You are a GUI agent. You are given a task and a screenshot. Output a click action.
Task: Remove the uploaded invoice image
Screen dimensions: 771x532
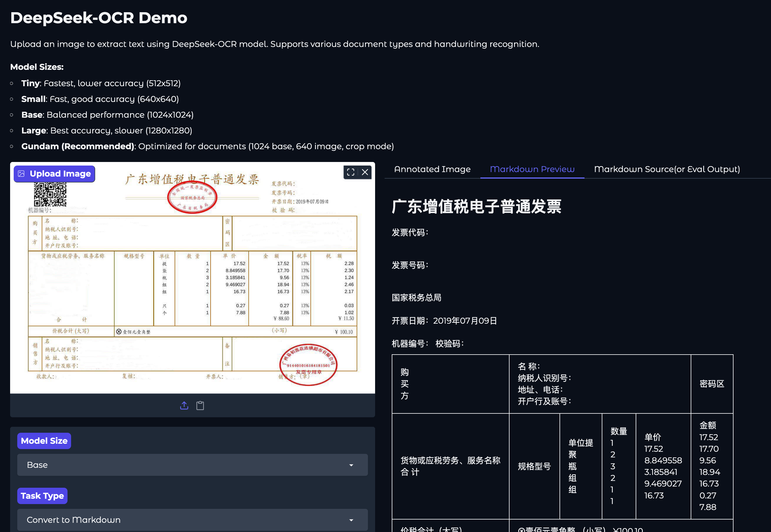click(x=365, y=172)
